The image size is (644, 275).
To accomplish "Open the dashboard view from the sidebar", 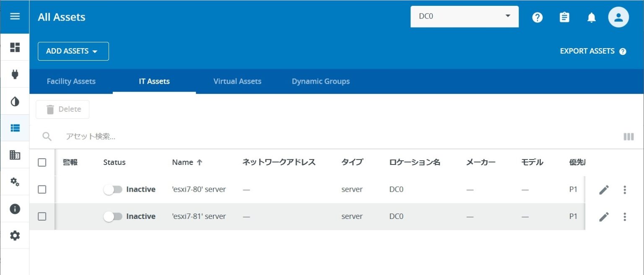I will [15, 48].
